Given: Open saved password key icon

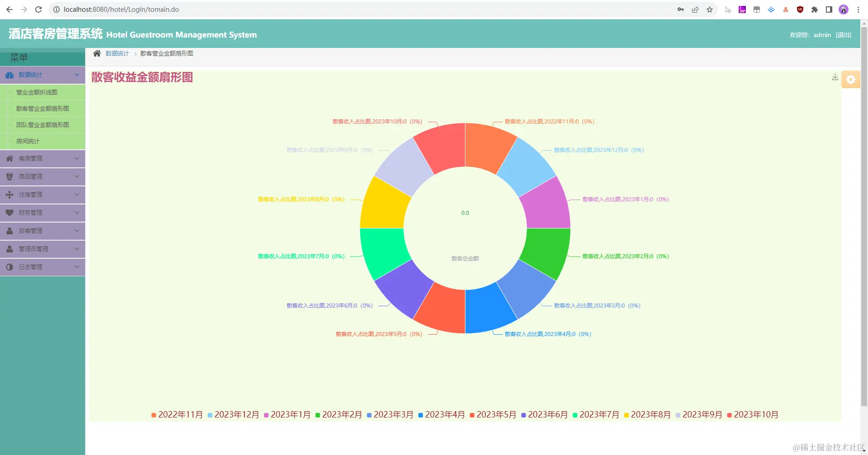Looking at the screenshot, I should tap(680, 9).
